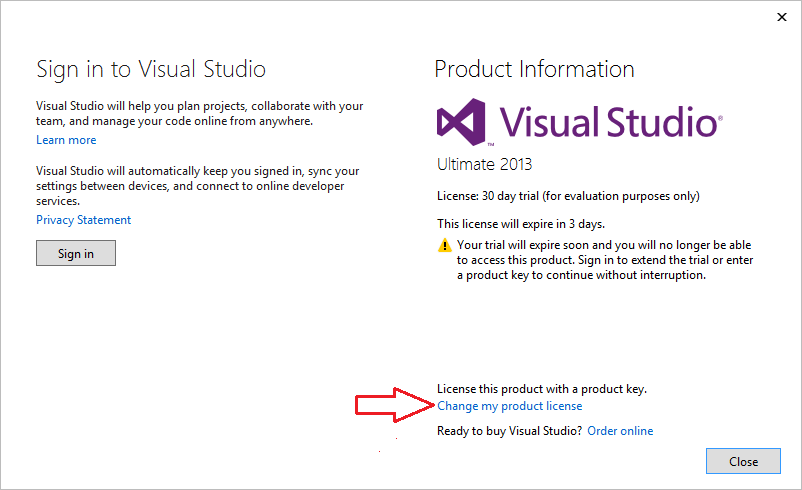This screenshot has height=490, width=802.
Task: Click the 'Ultimate 2013' edition text
Action: (484, 164)
